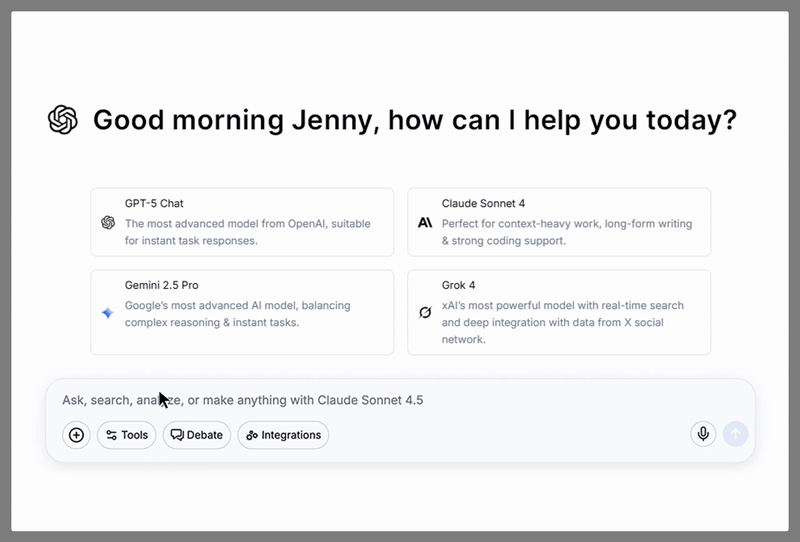Choose the Gemini 2.5 Pro model card
This screenshot has height=542, width=800.
click(242, 312)
